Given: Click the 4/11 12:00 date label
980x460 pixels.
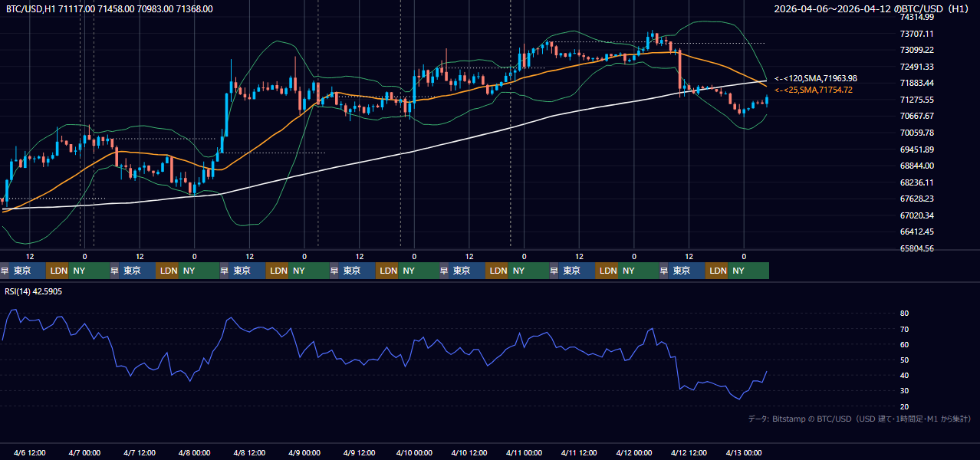Looking at the screenshot, I should pyautogui.click(x=579, y=452).
